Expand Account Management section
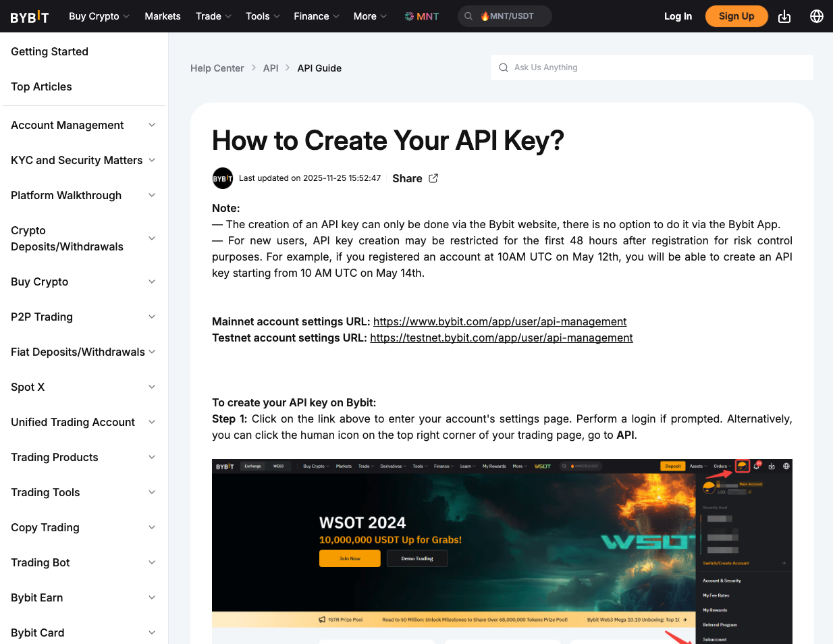 (152, 125)
